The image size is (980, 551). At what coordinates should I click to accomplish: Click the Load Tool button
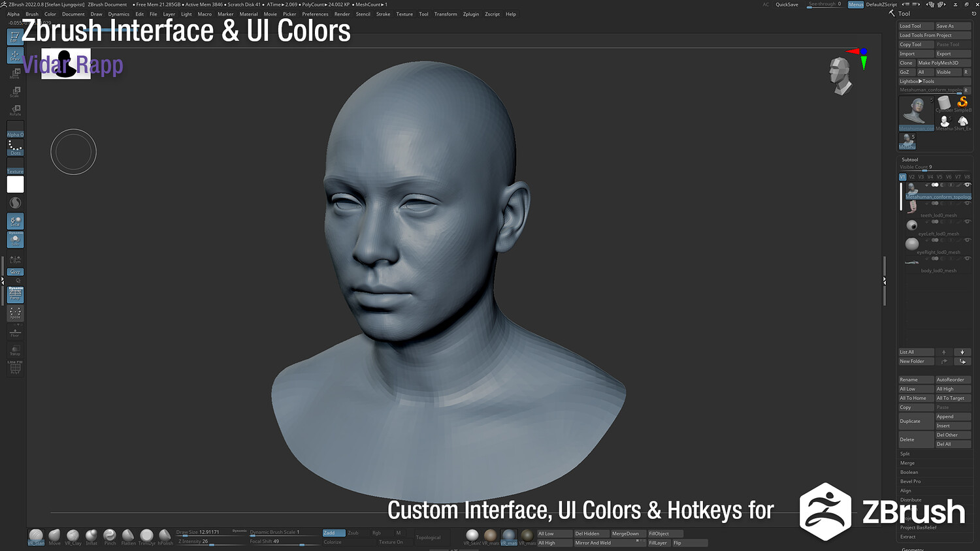[916, 26]
